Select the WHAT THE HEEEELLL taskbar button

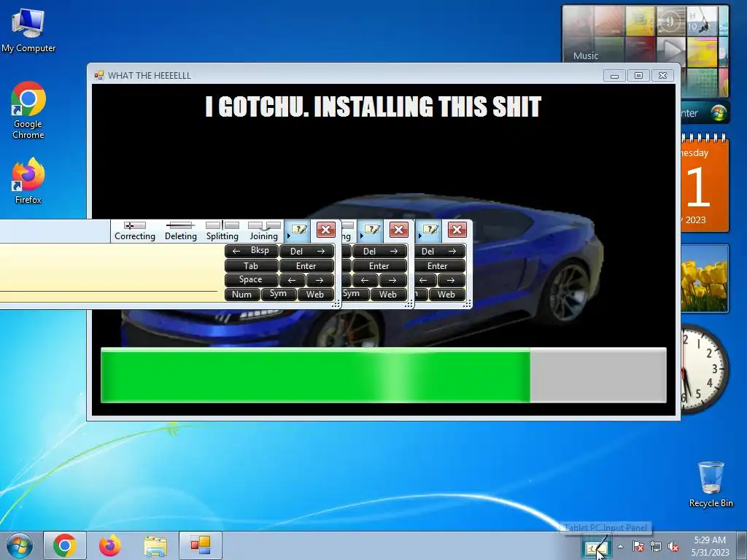(201, 545)
